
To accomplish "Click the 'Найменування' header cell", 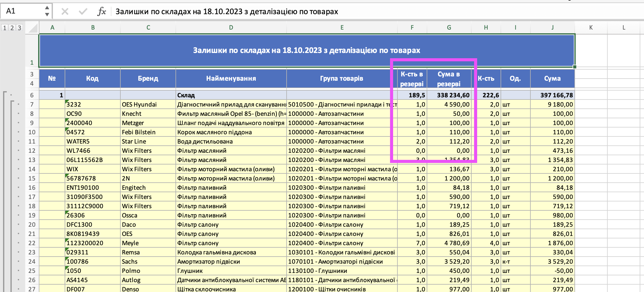I will click(231, 79).
